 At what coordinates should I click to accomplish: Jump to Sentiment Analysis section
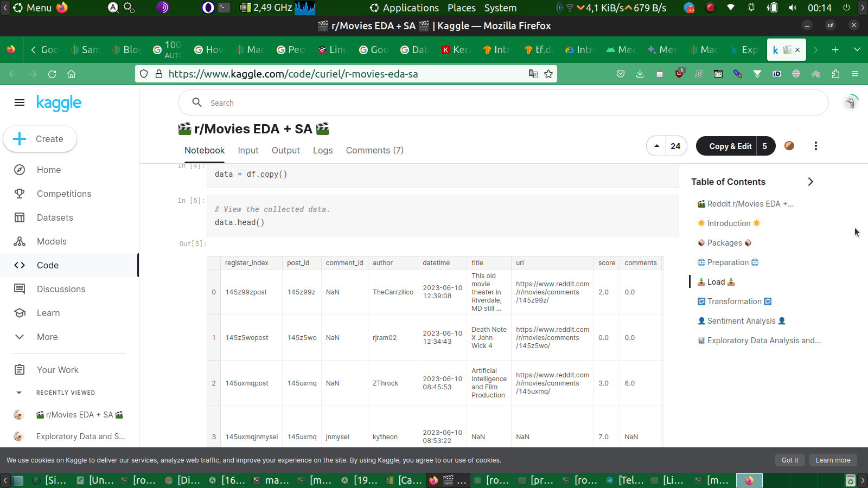click(x=742, y=321)
